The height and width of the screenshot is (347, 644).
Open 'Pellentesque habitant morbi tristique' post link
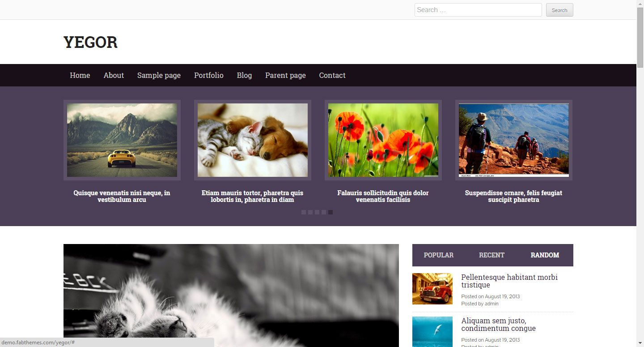coord(509,281)
